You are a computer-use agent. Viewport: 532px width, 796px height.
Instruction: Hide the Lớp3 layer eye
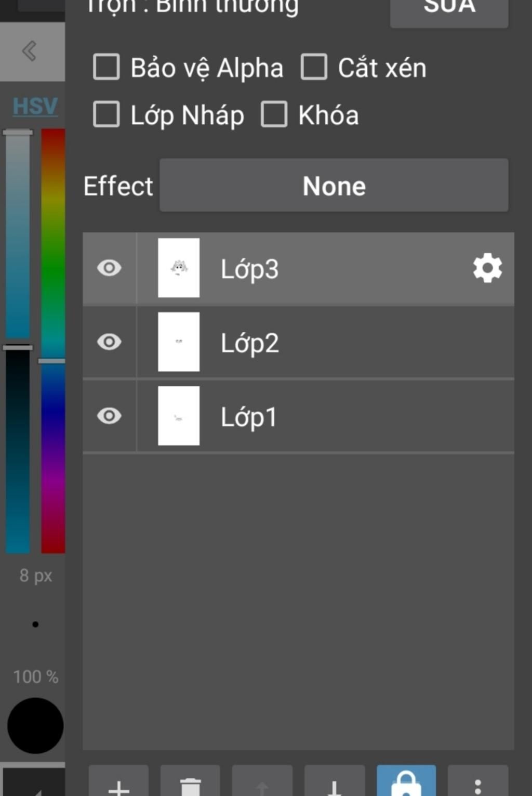[109, 268]
